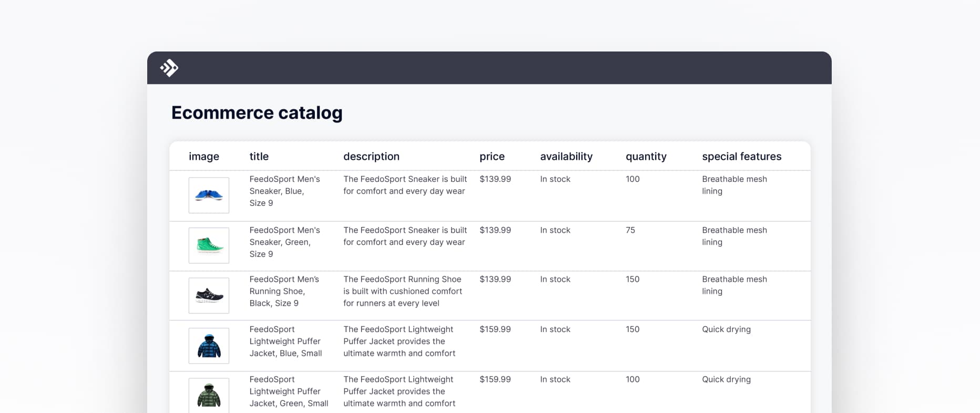980x413 pixels.
Task: Open the green sneaker product thumbnail
Action: click(x=209, y=245)
